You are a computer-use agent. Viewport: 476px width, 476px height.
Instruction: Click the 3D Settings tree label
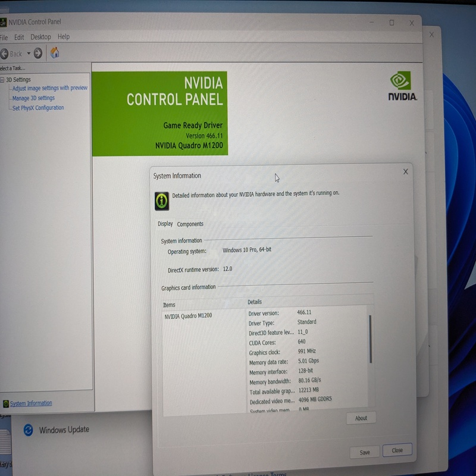[18, 80]
